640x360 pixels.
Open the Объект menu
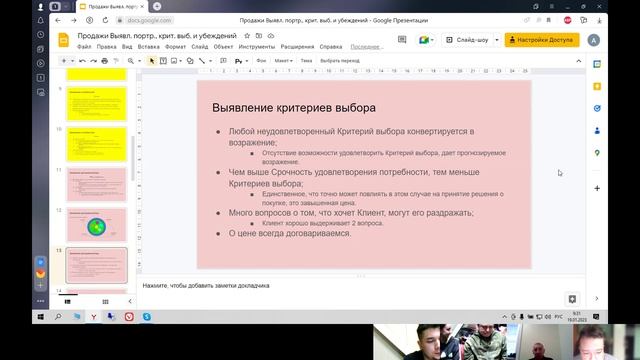click(x=223, y=47)
